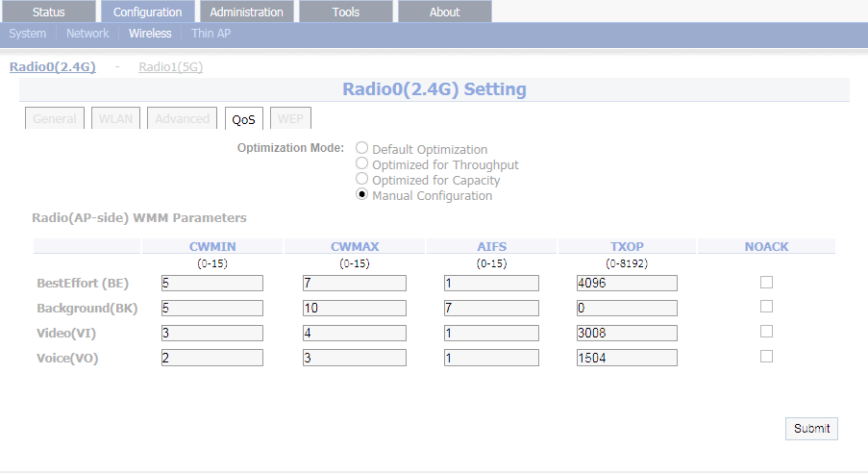
Task: Click the NOACK column header
Action: pyautogui.click(x=766, y=246)
